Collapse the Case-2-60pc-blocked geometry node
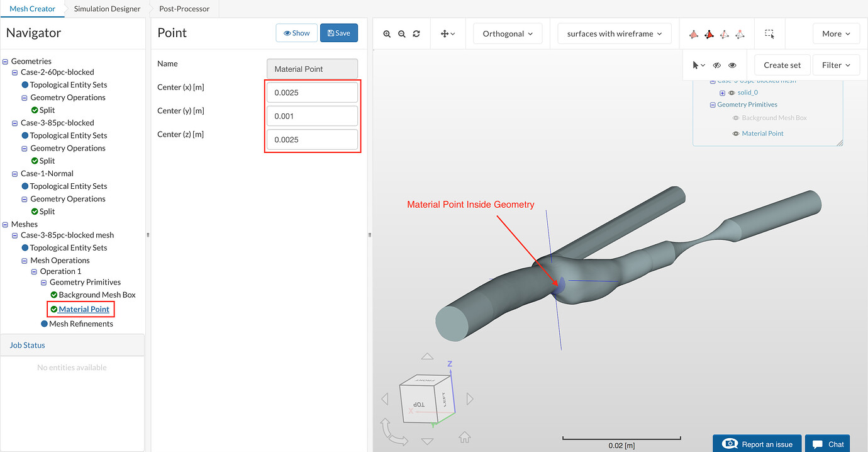Image resolution: width=868 pixels, height=452 pixels. tap(15, 73)
